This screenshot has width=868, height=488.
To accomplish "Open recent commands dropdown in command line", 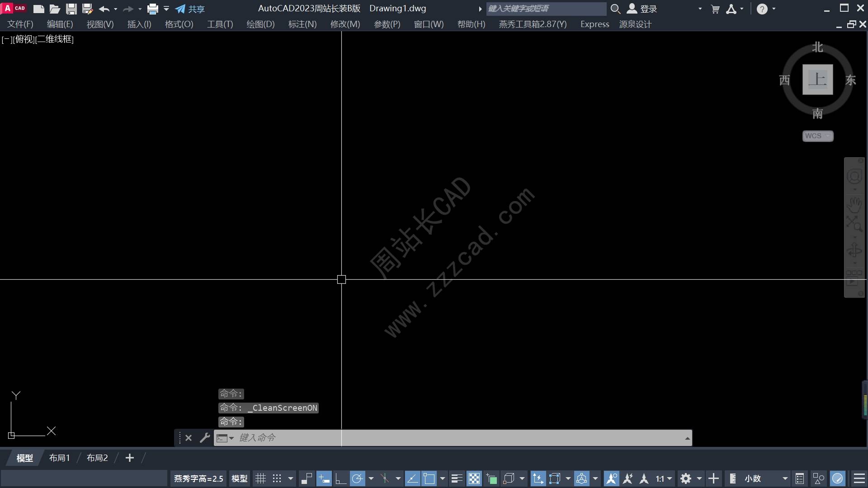I will 225,438.
